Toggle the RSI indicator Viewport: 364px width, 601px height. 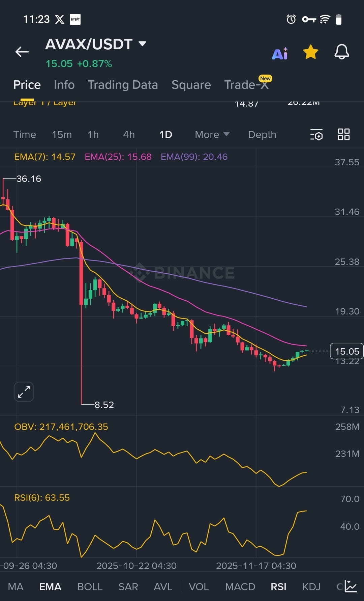(x=279, y=587)
